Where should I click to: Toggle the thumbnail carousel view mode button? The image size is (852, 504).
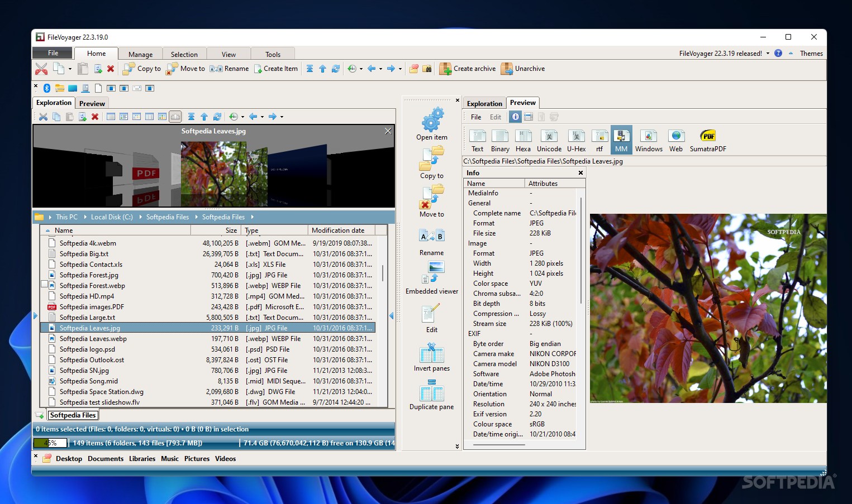pos(175,117)
